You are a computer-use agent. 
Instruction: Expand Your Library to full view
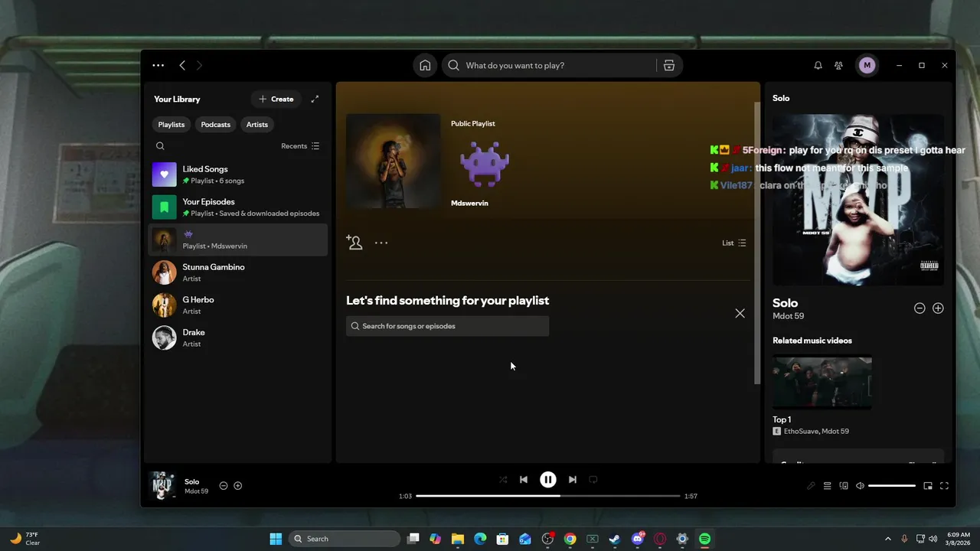tap(315, 99)
